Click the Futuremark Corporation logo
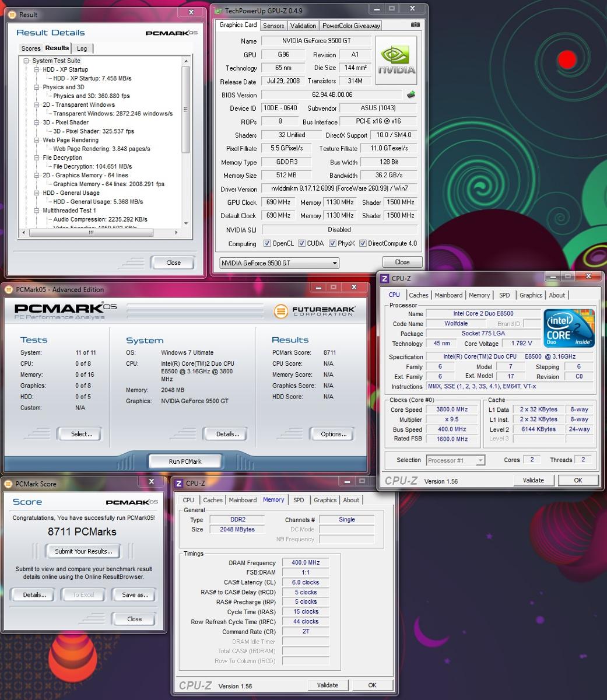 point(315,311)
